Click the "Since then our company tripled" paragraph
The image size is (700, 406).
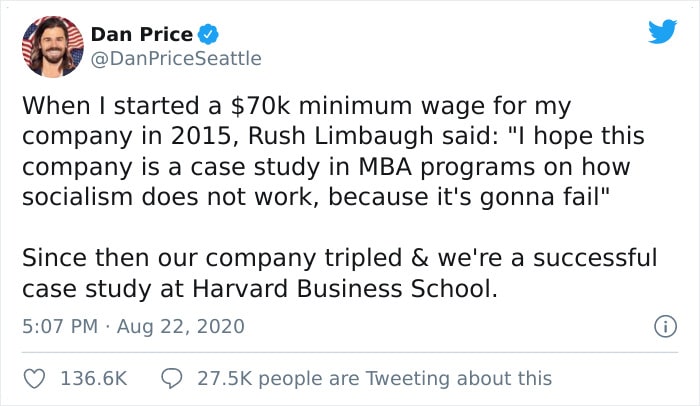click(x=339, y=273)
